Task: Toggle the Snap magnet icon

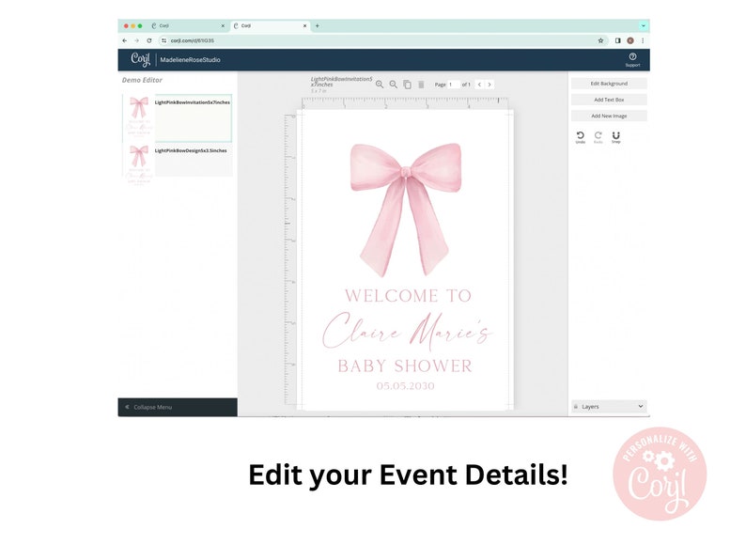Action: coord(615,137)
